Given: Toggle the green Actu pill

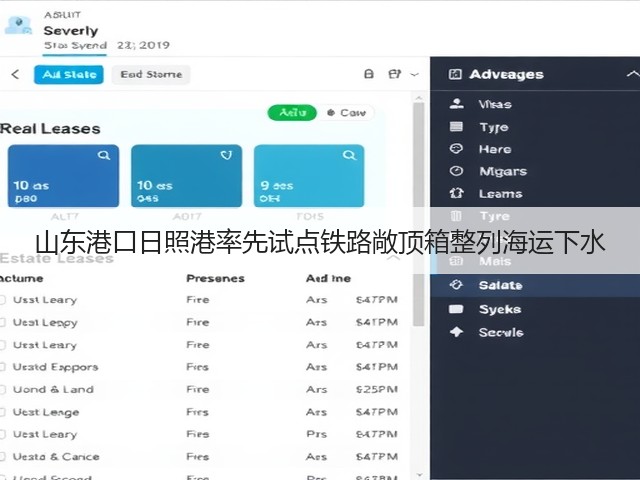Looking at the screenshot, I should click(x=292, y=112).
